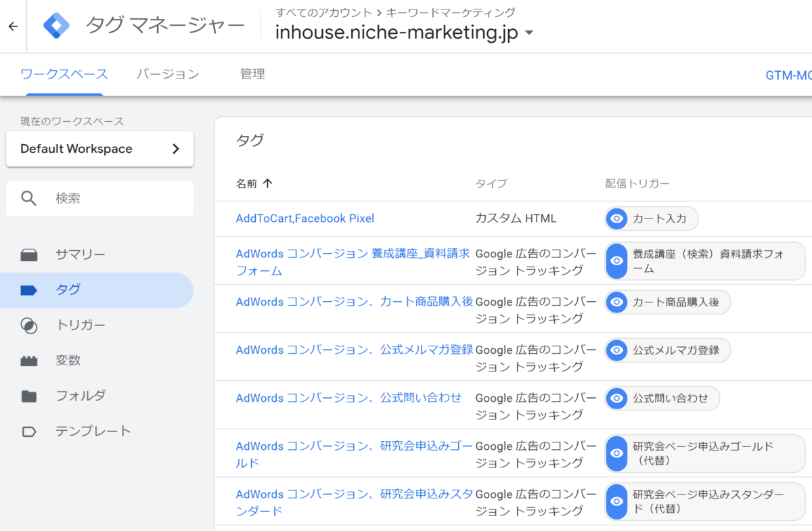This screenshot has width=812, height=531.
Task: Click the テンプレート outline label icon
Action: click(x=28, y=431)
